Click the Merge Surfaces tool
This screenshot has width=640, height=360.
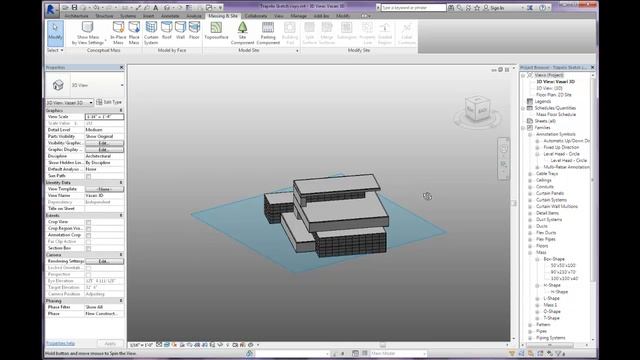click(327, 33)
